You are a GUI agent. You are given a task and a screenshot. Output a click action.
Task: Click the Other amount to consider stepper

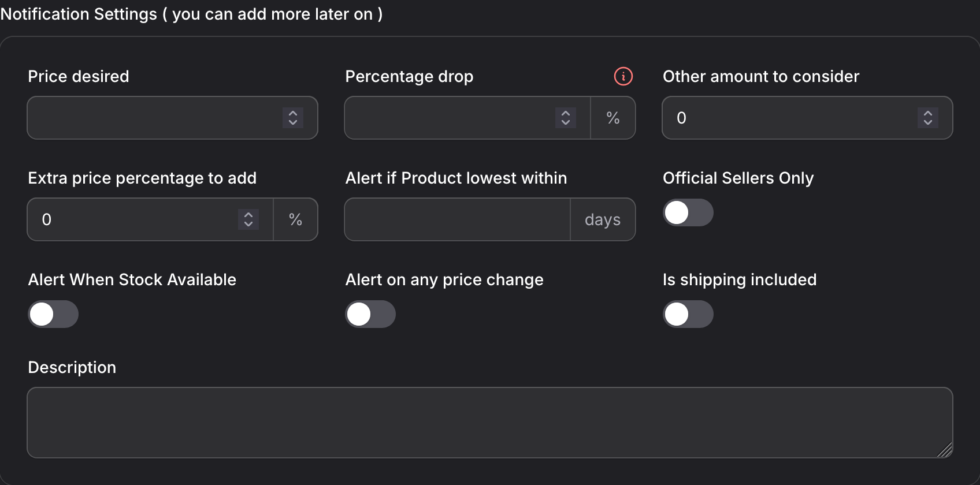tap(927, 118)
